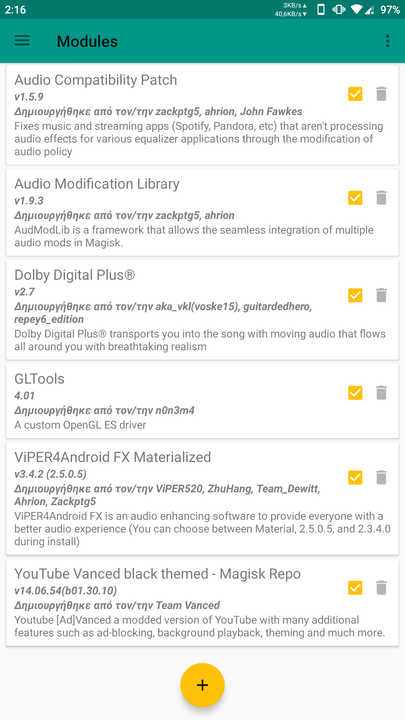The width and height of the screenshot is (405, 720).
Task: Remove Dolby Digital Plus using trash icon
Action: (381, 295)
